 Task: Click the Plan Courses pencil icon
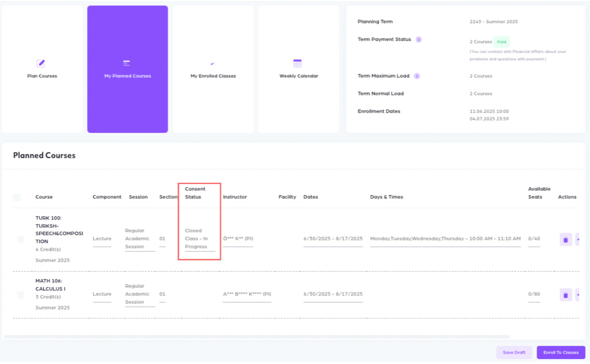coord(41,64)
